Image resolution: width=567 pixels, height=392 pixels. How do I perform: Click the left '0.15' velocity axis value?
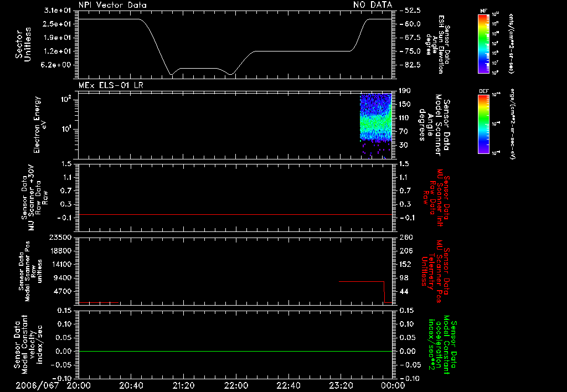pos(64,311)
